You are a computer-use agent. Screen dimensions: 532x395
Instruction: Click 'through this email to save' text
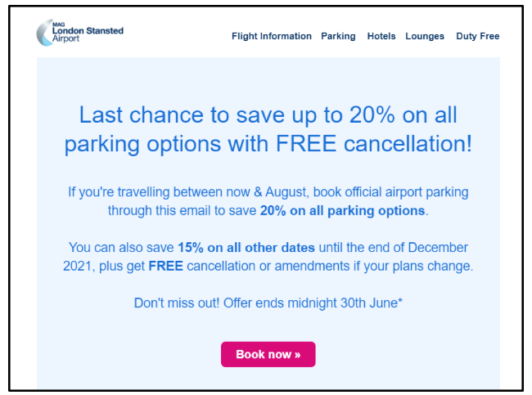coord(183,210)
